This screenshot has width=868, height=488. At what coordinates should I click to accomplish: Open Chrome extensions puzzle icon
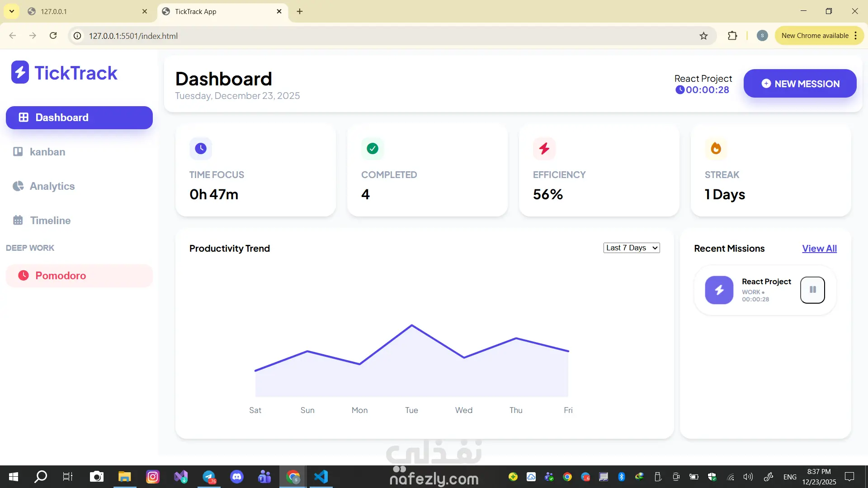click(x=732, y=36)
